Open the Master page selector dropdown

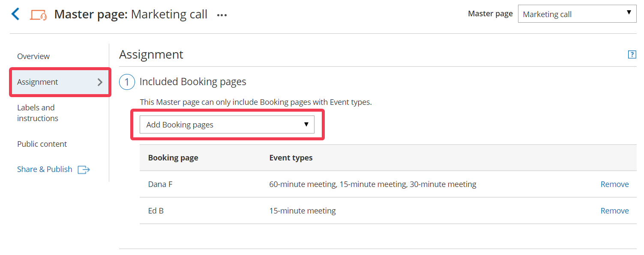click(x=577, y=14)
